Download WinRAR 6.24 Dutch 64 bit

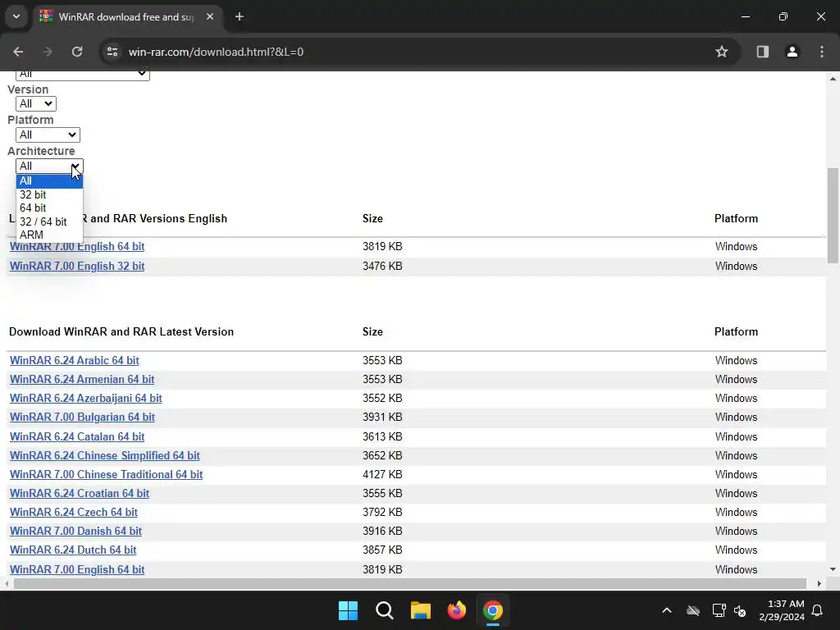pyautogui.click(x=73, y=550)
